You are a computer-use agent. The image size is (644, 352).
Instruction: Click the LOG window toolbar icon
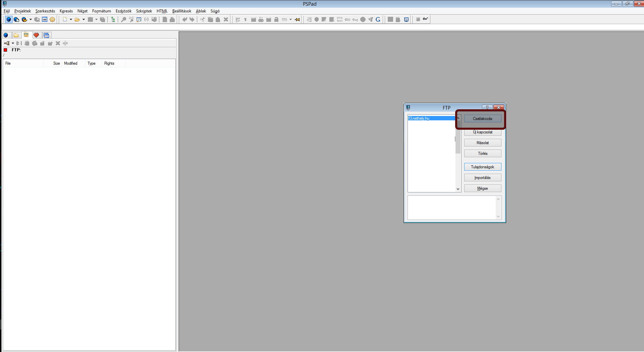pyautogui.click(x=45, y=19)
